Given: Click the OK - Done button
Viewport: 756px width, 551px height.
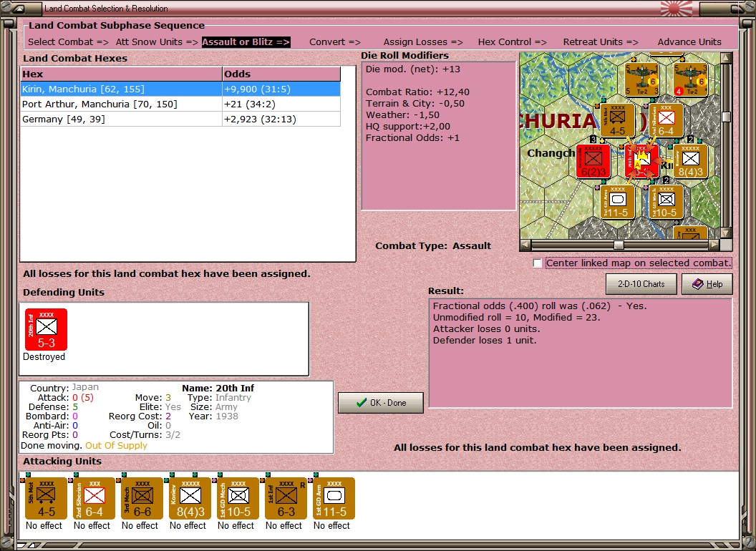Looking at the screenshot, I should (381, 403).
